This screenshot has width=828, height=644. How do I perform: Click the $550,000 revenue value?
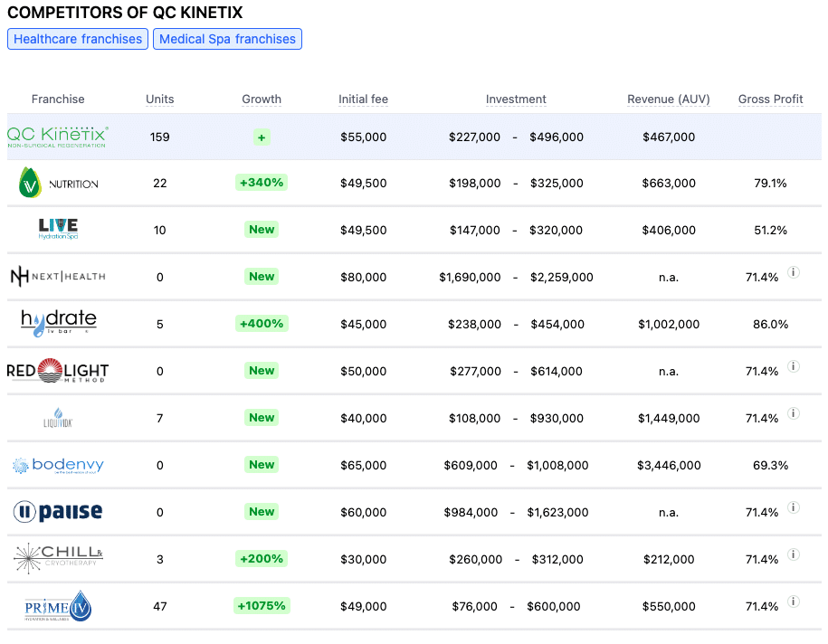pos(669,606)
